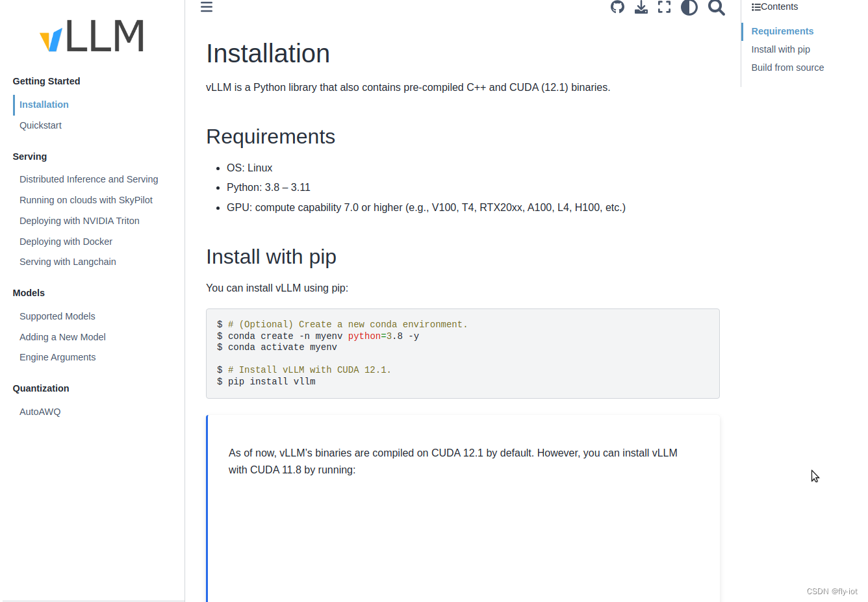The height and width of the screenshot is (602, 868).
Task: Click the Installation page title
Action: tap(268, 53)
